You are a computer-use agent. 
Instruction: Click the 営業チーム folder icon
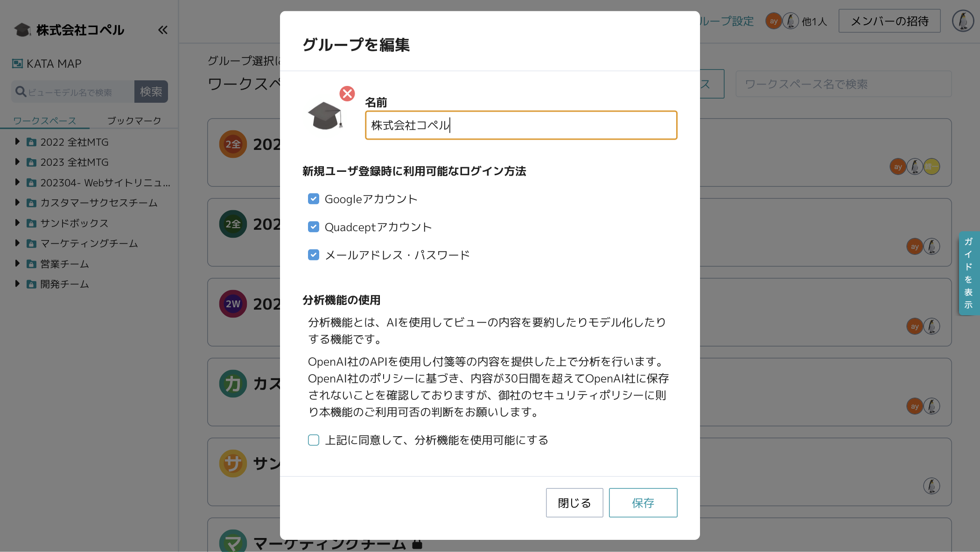click(x=31, y=264)
